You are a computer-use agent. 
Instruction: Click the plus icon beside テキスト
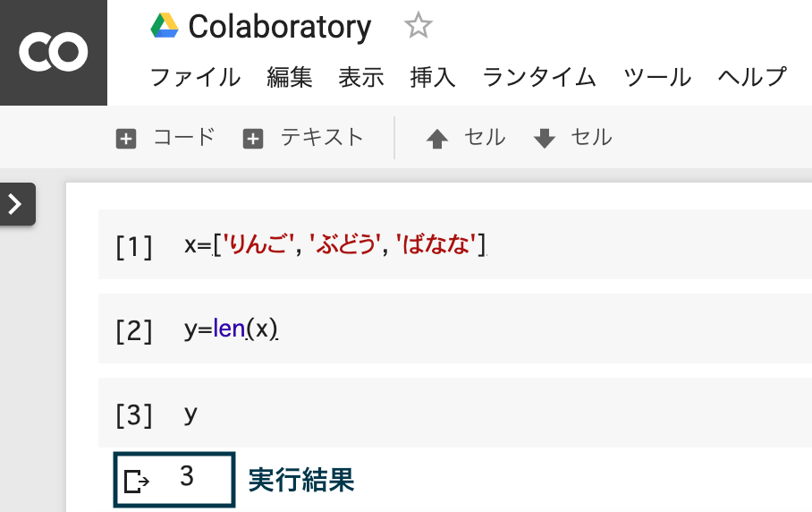(x=253, y=139)
